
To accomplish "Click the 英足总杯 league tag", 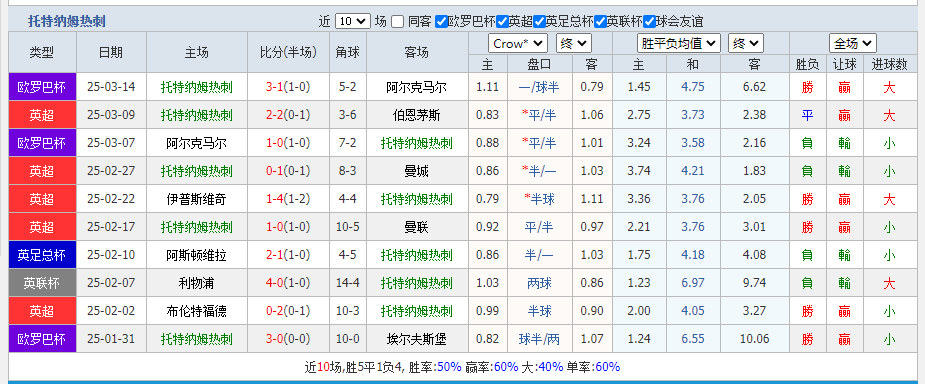I will point(42,255).
